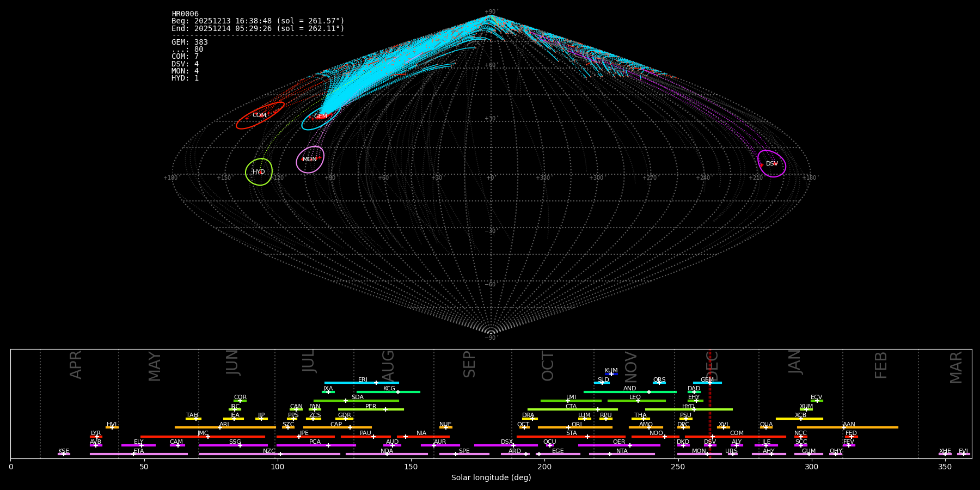This screenshot has height=490, width=980.
Task: Click the EVI shower label in the timeline
Action: [963, 451]
